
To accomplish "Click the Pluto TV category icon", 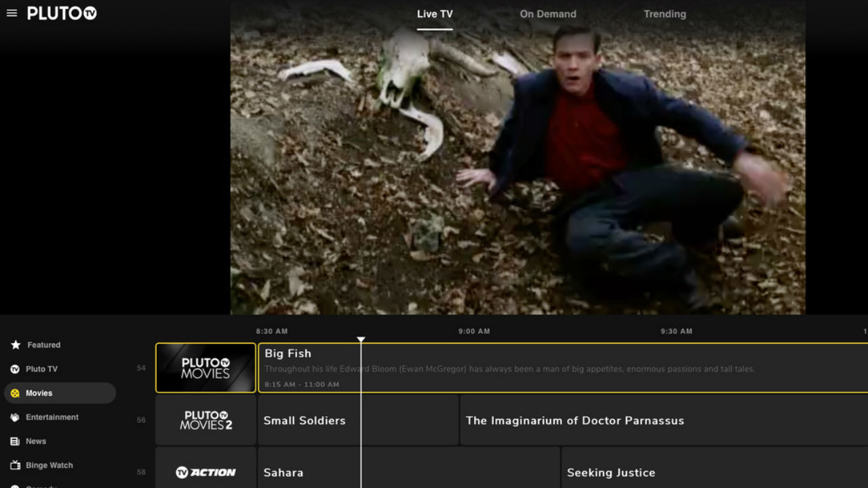I will (x=15, y=369).
